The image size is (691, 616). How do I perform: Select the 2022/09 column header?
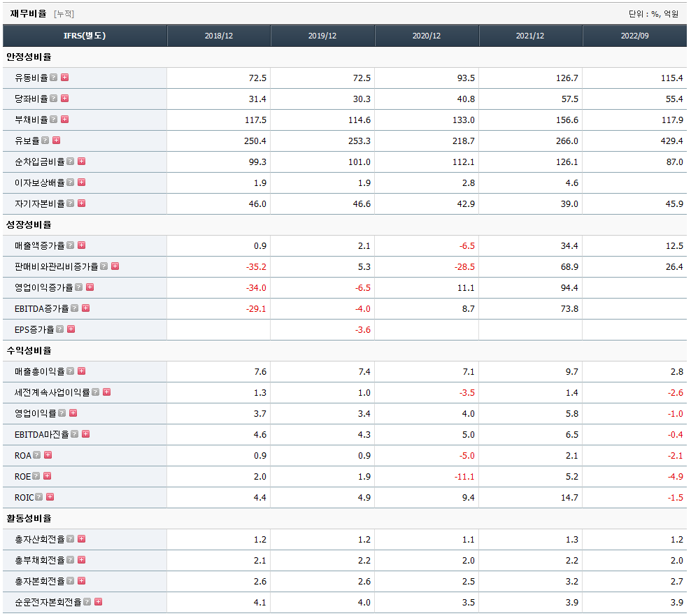[x=634, y=36]
